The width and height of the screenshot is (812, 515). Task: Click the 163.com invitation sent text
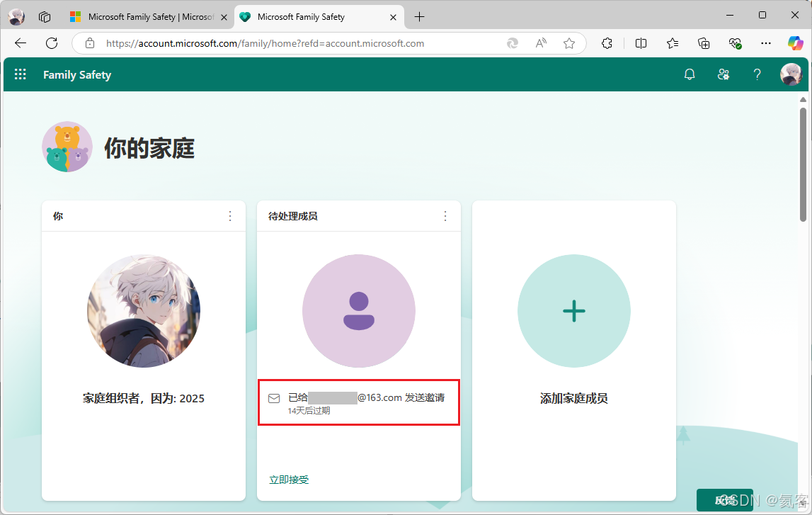(366, 397)
